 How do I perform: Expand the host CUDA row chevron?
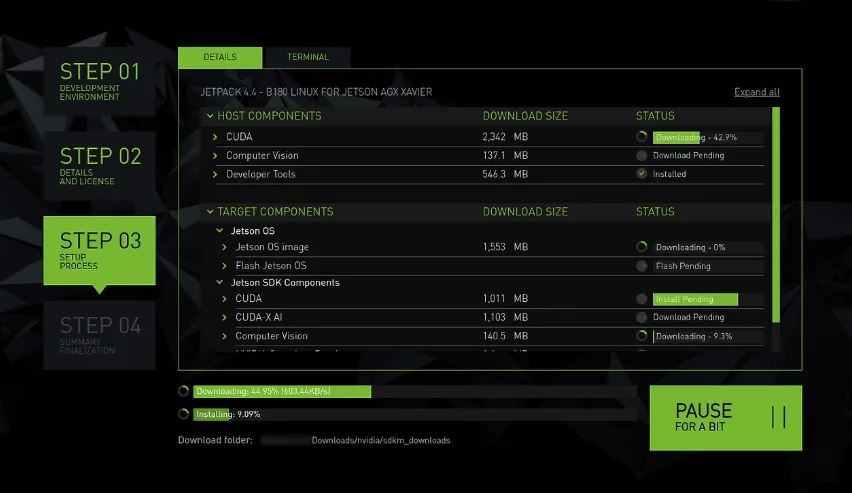[x=215, y=137]
